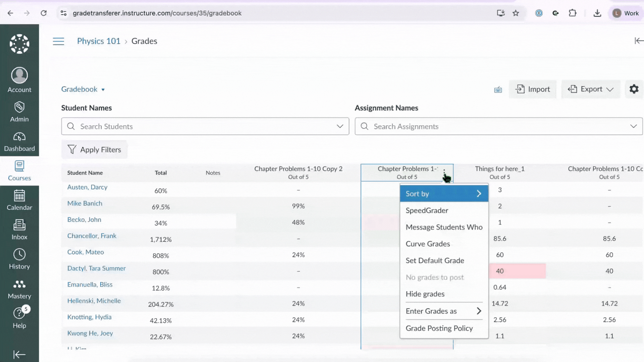Open student Chancellor, Frank link
644x362 pixels.
coord(92,236)
